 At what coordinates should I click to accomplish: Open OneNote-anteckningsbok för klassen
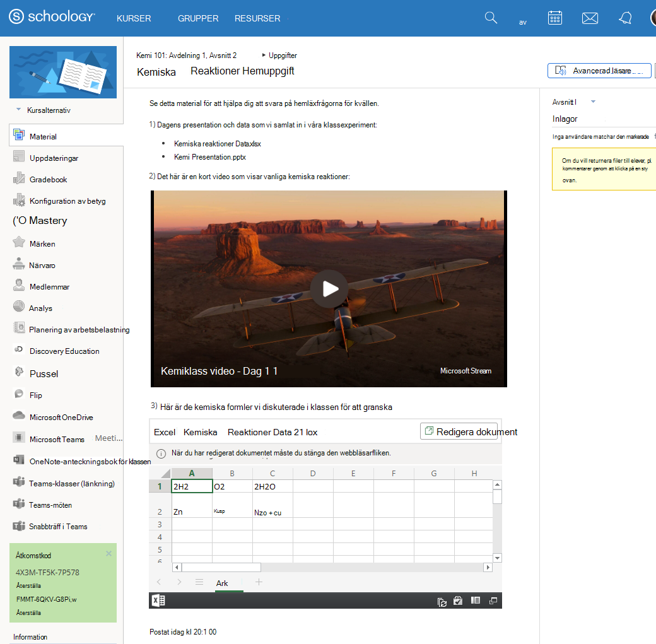click(x=90, y=462)
